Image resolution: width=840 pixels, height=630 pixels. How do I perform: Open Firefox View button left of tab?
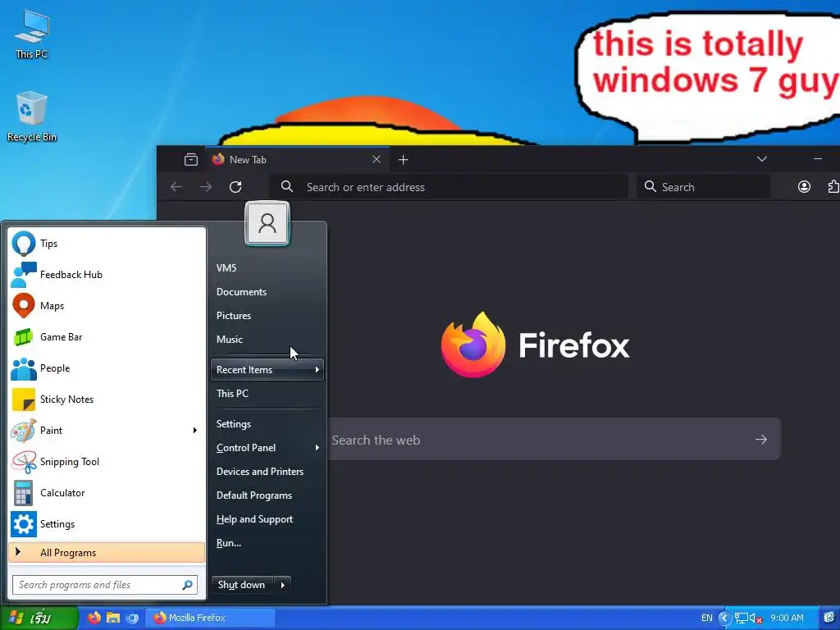pos(191,160)
